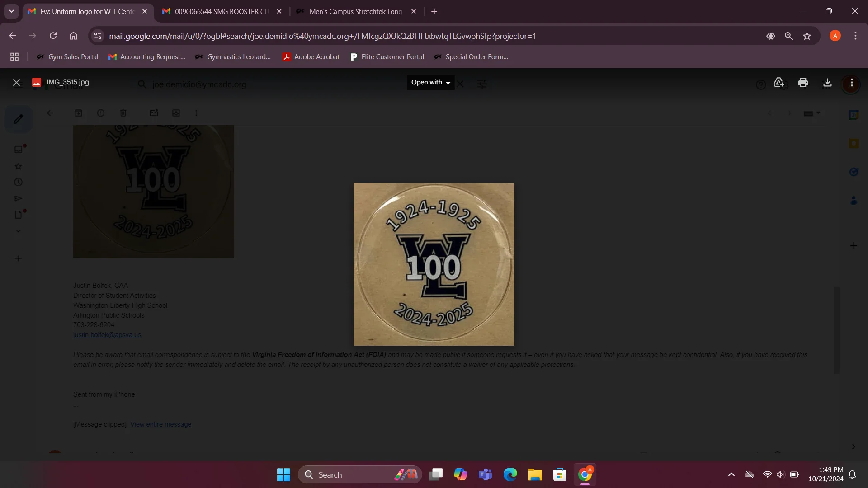Open Google Chrome from taskbar
The height and width of the screenshot is (488, 868).
coord(585,475)
